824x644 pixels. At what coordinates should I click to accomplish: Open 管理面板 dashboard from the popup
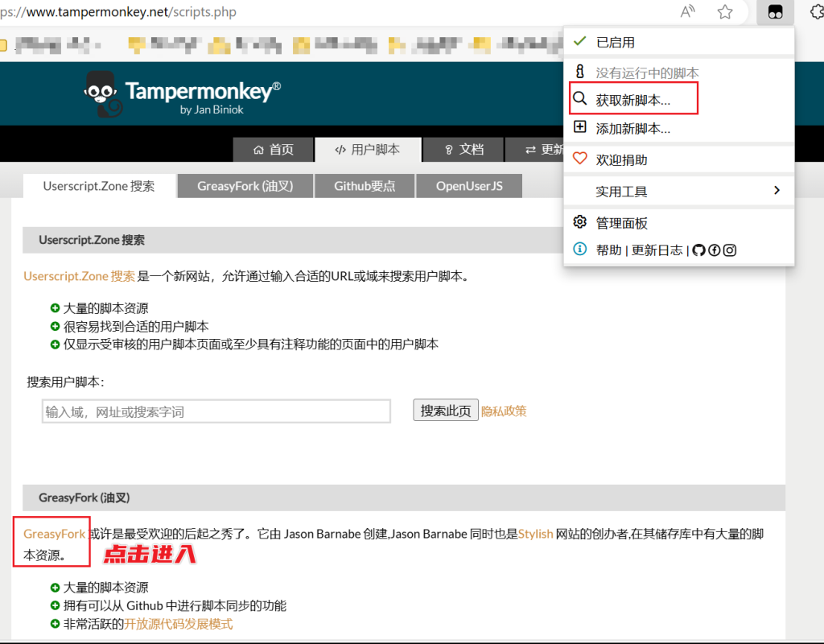pyautogui.click(x=621, y=223)
